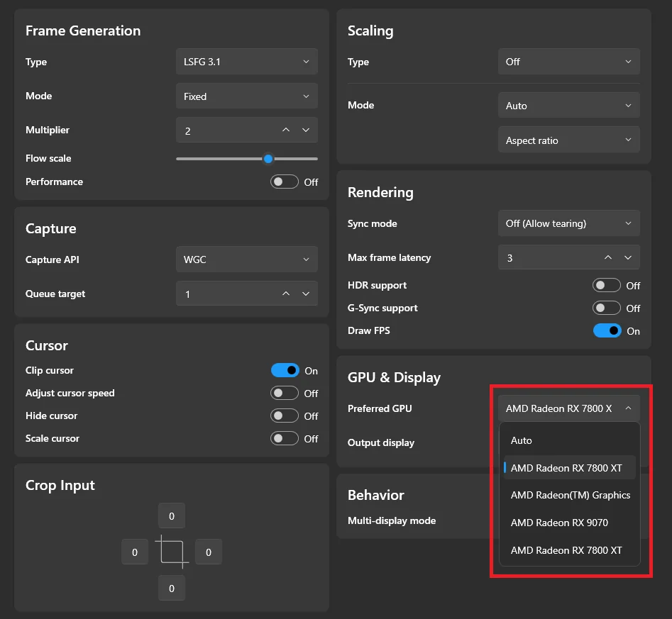Click the Preferred GPU label
672x619 pixels.
[380, 408]
